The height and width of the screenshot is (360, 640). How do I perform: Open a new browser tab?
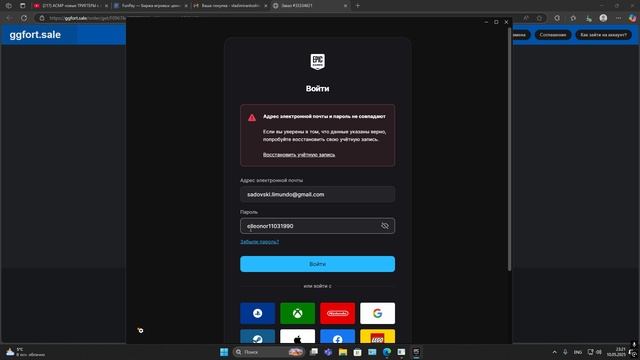click(x=358, y=6)
